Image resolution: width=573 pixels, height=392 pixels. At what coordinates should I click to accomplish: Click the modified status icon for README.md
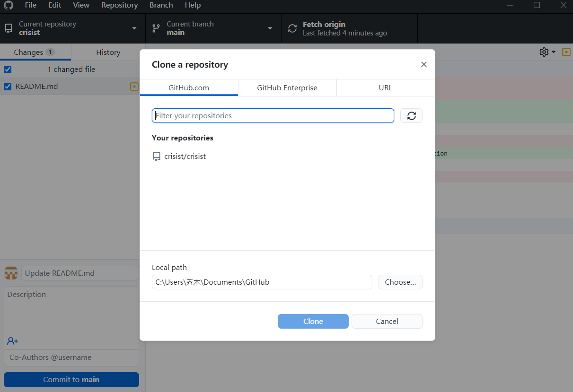pos(134,87)
